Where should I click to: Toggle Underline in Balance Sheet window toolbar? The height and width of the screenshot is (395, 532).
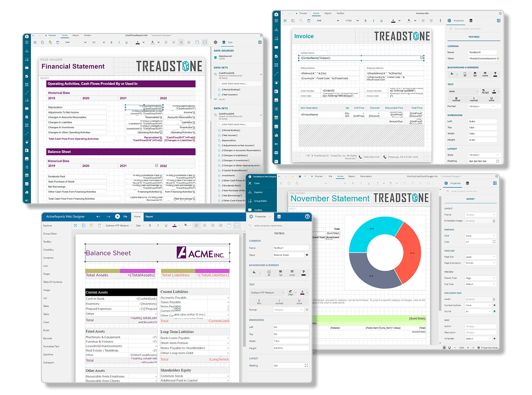[x=166, y=225]
